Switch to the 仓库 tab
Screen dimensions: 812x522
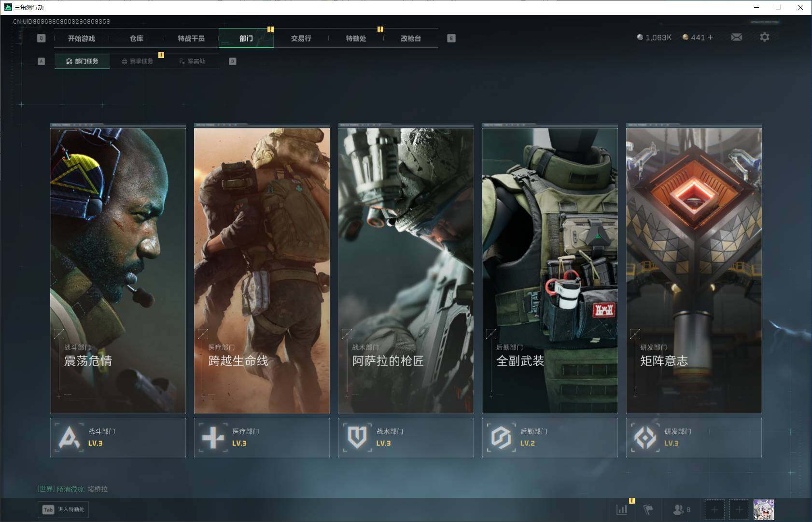tap(136, 38)
